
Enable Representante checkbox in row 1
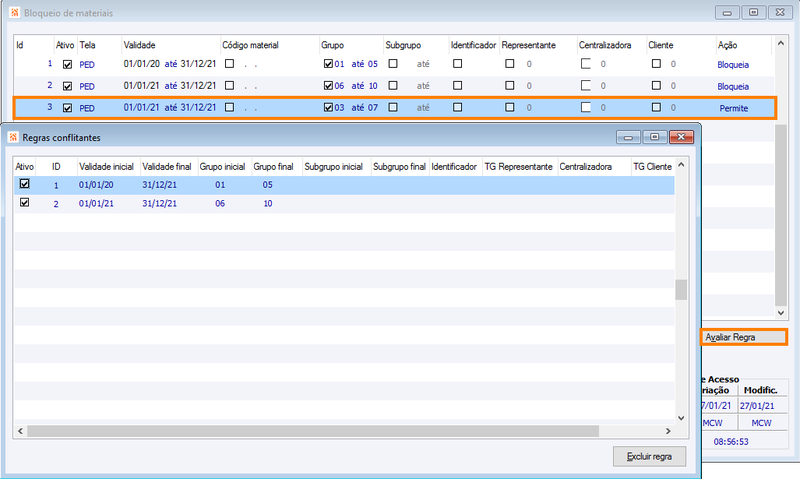click(x=510, y=64)
